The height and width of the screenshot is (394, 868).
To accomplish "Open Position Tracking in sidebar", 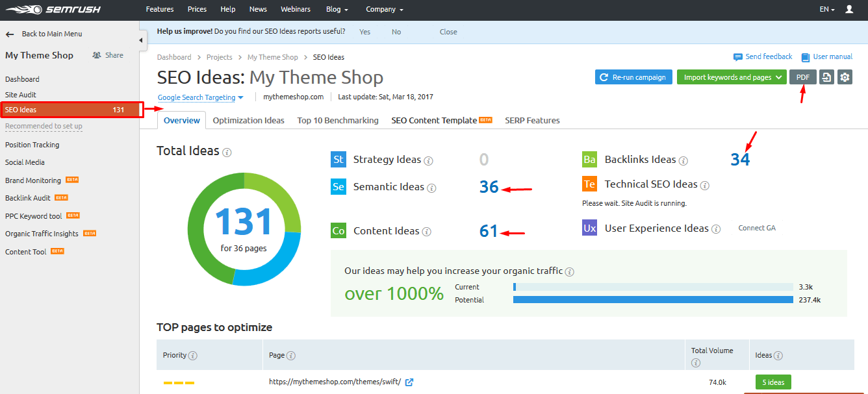I will pyautogui.click(x=32, y=145).
